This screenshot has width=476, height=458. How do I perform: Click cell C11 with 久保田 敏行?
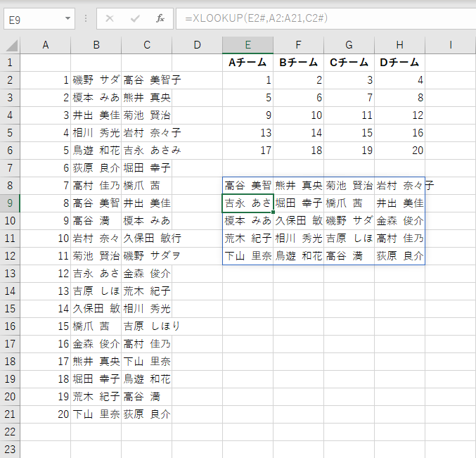(147, 238)
